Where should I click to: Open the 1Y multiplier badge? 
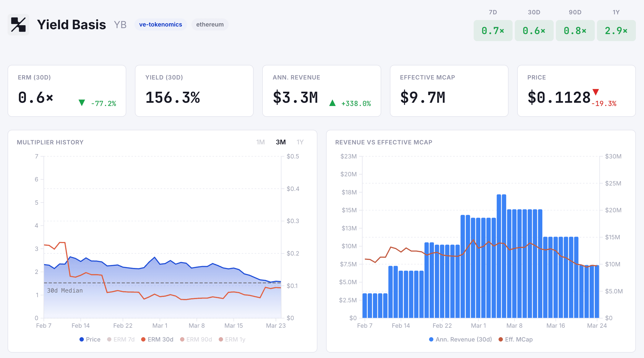pos(616,30)
